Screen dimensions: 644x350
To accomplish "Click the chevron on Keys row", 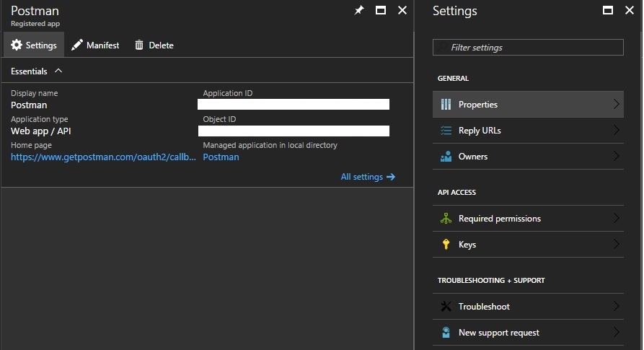I will coord(616,244).
